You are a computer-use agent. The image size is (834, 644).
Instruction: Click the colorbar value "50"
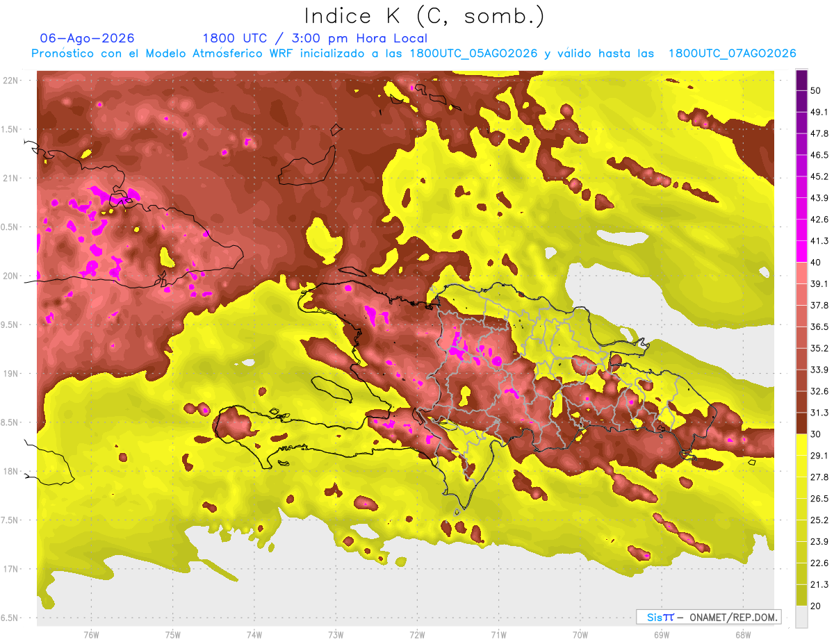pyautogui.click(x=817, y=90)
